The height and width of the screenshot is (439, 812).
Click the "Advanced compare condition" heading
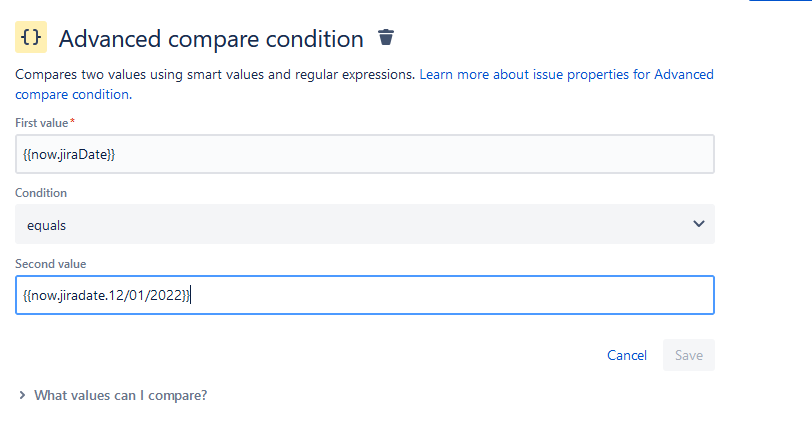pos(211,39)
